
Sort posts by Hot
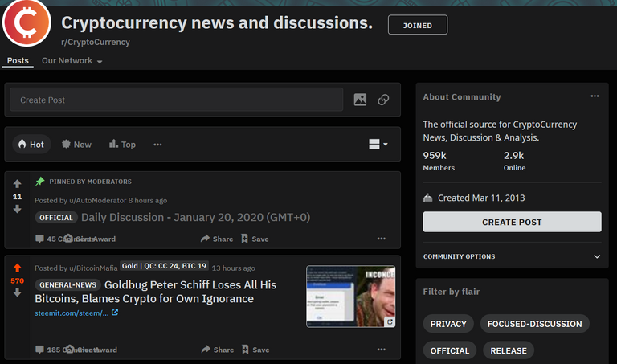click(x=31, y=145)
